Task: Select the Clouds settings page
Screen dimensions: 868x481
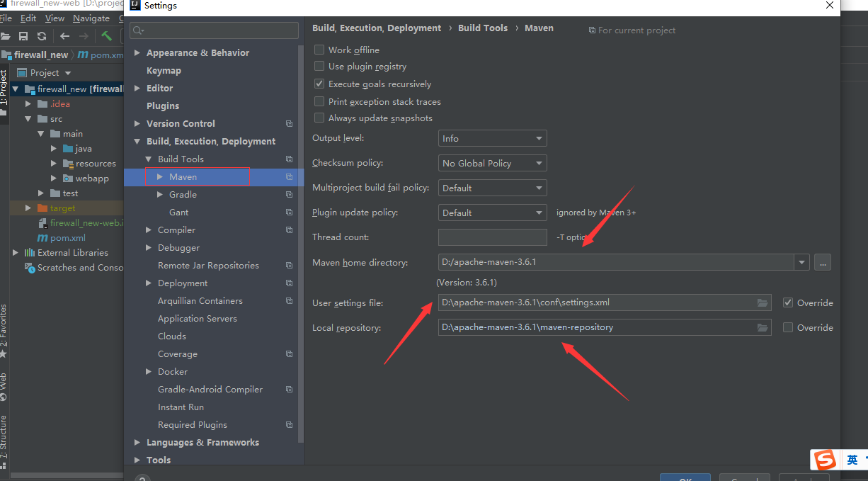Action: (172, 336)
